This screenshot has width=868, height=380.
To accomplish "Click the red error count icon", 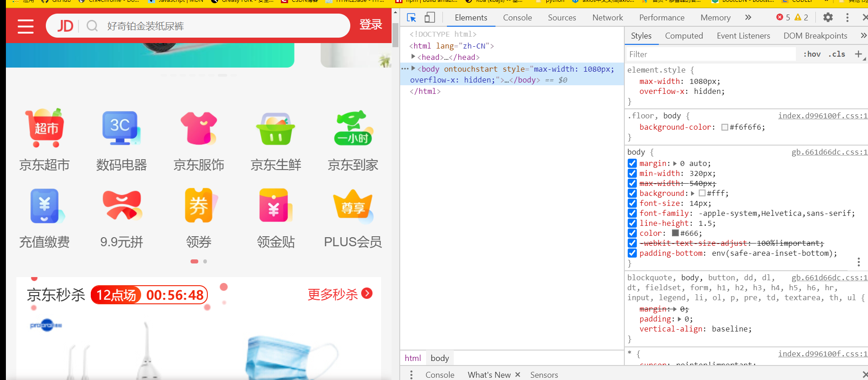I will (780, 17).
